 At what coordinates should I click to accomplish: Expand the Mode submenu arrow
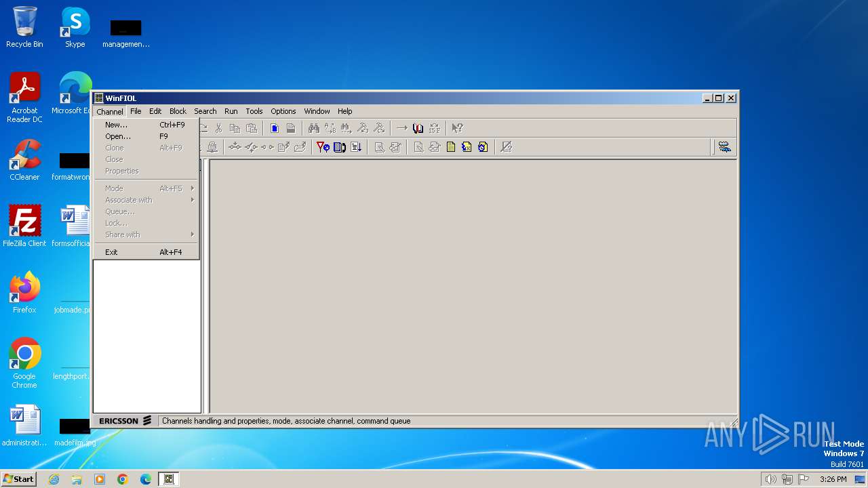click(193, 188)
